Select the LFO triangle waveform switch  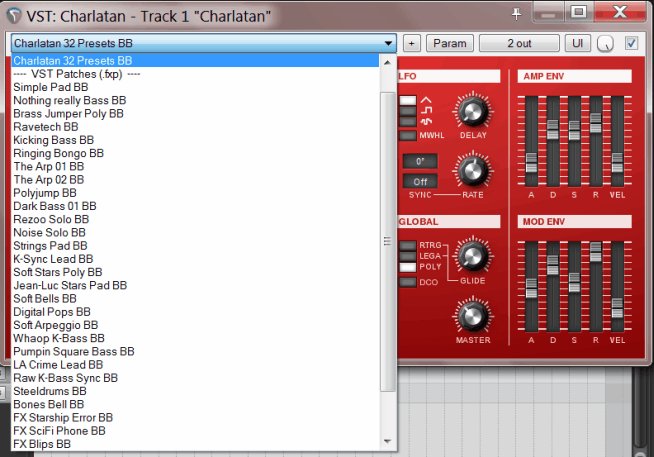[407, 100]
